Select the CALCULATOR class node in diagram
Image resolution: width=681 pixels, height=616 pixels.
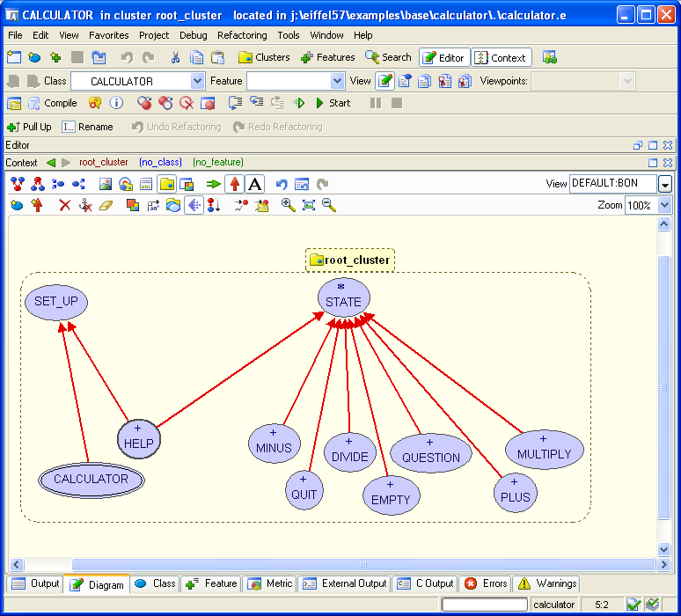91,480
